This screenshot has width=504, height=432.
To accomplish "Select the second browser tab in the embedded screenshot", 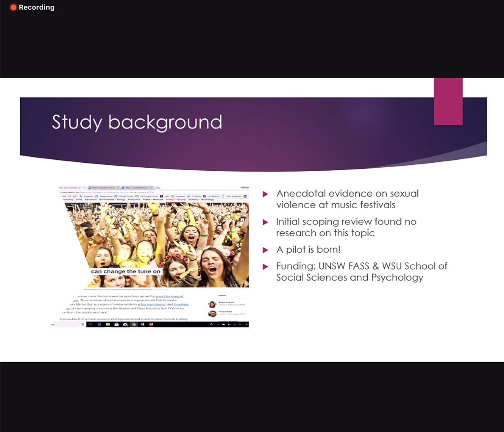I will click(104, 188).
